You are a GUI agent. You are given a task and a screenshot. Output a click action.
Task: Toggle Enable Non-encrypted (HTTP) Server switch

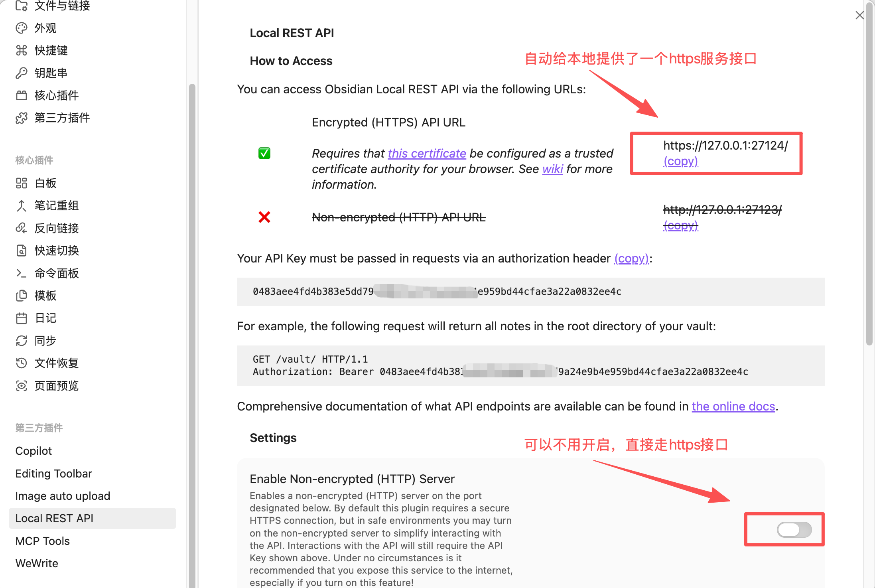[x=794, y=530]
